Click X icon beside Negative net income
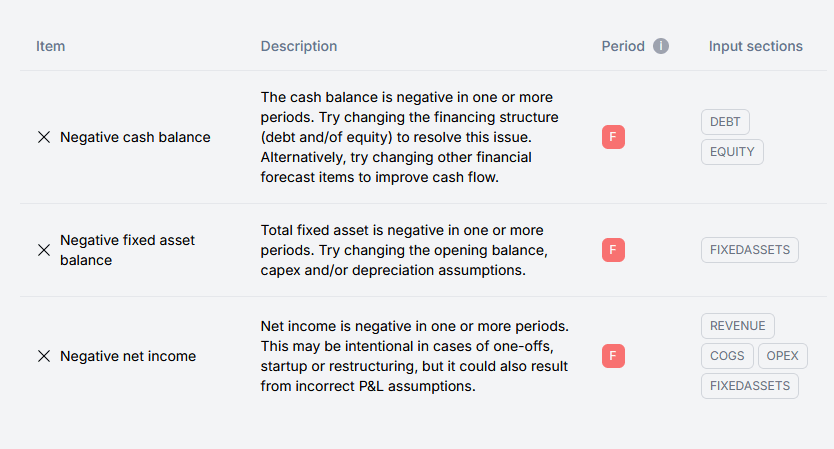 pos(44,356)
